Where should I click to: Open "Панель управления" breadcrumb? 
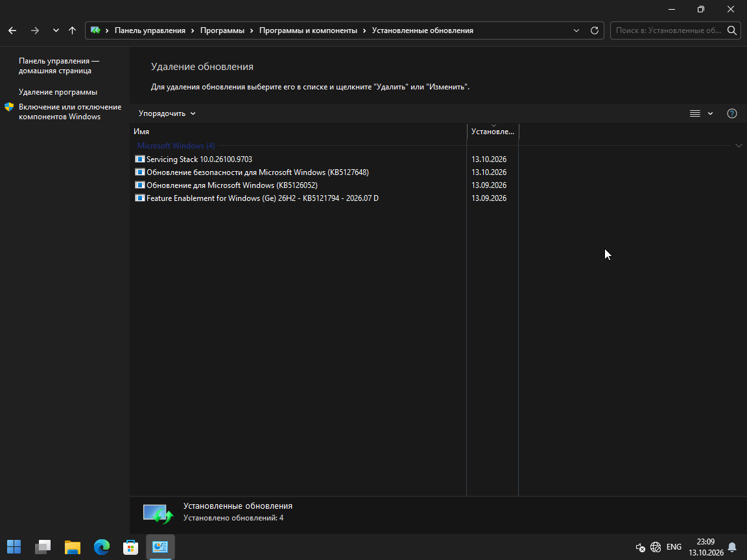[150, 30]
